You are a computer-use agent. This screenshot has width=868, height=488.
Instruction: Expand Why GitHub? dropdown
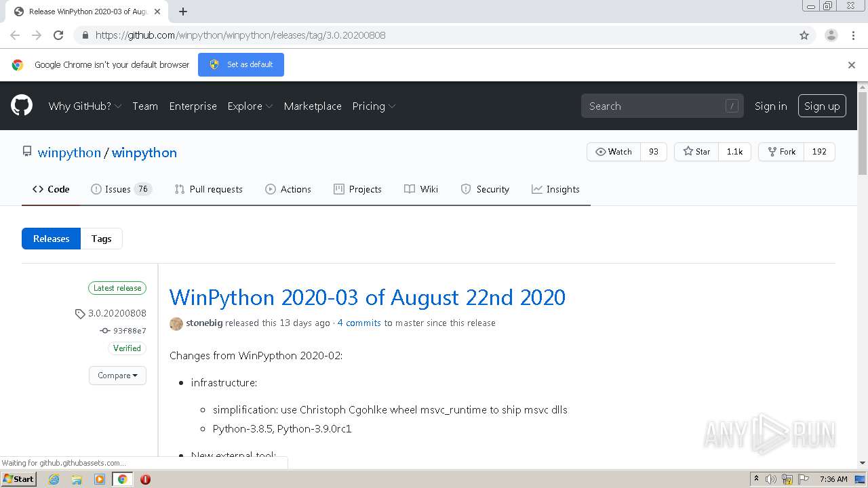(85, 106)
